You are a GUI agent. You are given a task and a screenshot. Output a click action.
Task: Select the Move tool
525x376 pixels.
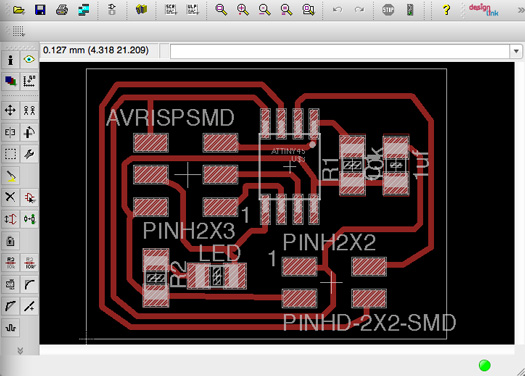[x=10, y=110]
